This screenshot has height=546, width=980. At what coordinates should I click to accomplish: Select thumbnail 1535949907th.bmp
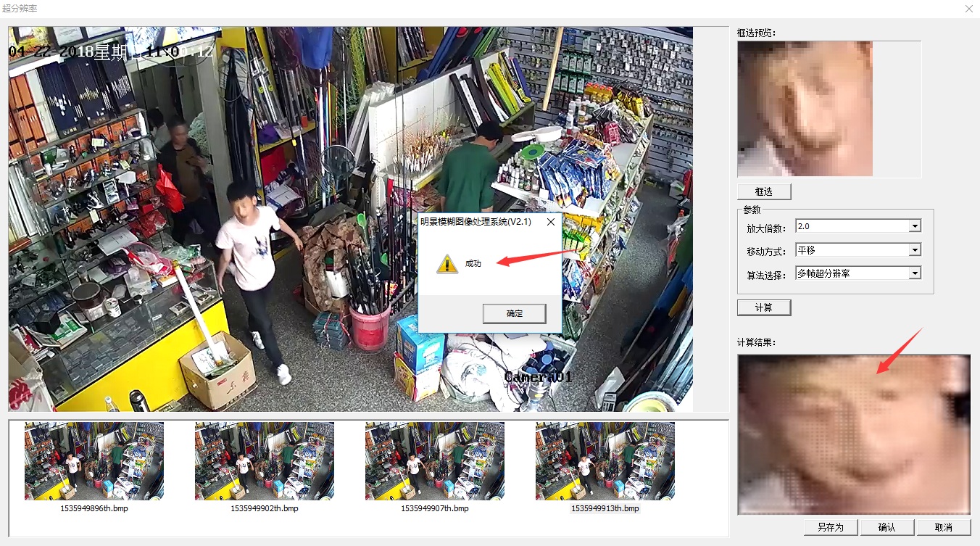tap(435, 462)
